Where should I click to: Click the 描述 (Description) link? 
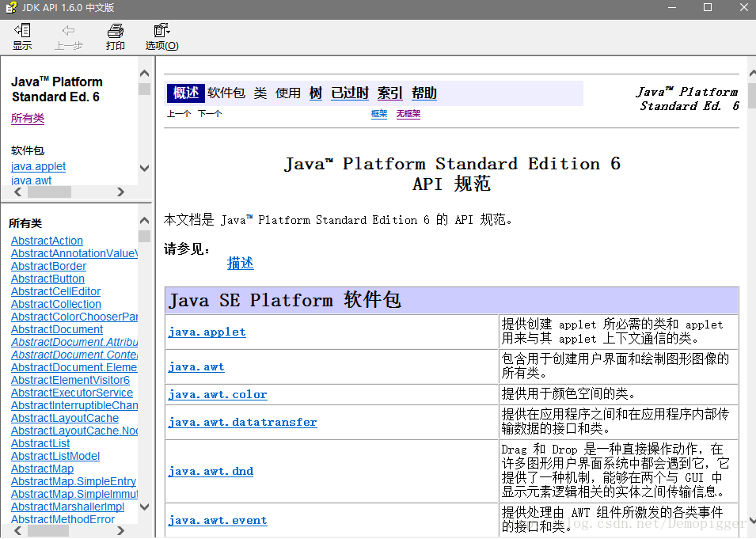tap(240, 263)
